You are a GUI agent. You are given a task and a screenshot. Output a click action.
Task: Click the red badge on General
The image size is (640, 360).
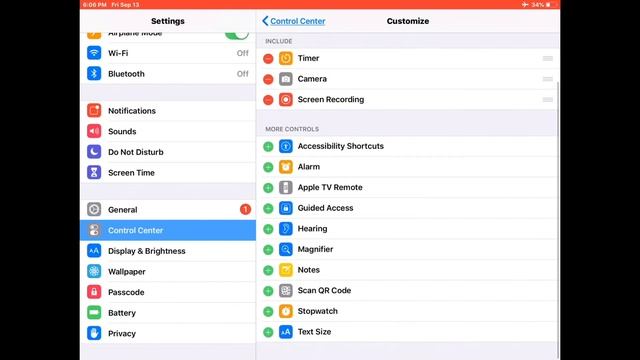[x=245, y=209]
